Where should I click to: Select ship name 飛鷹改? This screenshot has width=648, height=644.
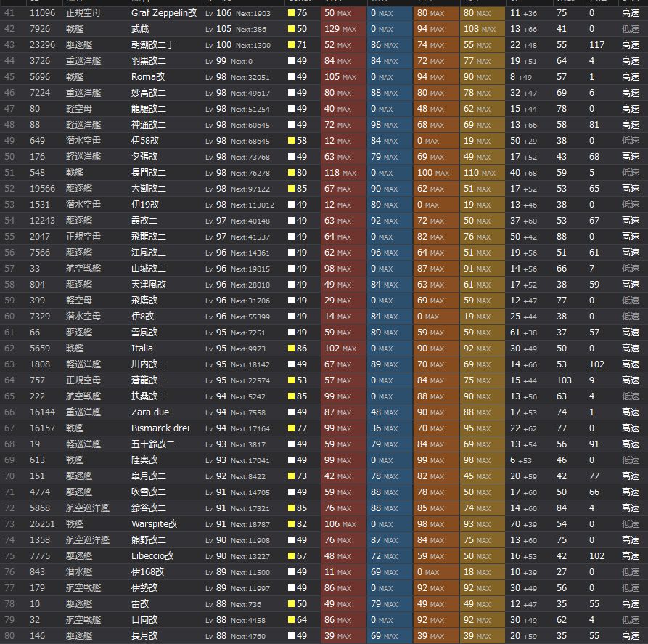click(144, 301)
